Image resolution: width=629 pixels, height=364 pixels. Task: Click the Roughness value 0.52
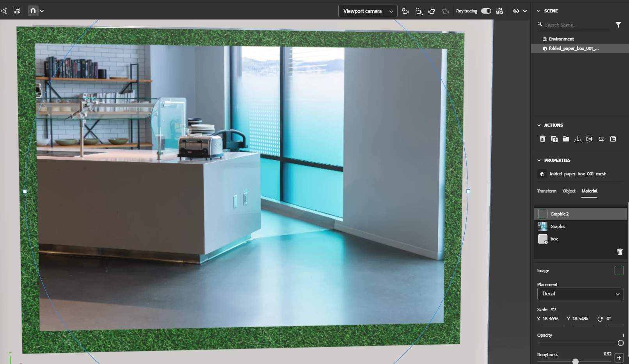pyautogui.click(x=608, y=354)
